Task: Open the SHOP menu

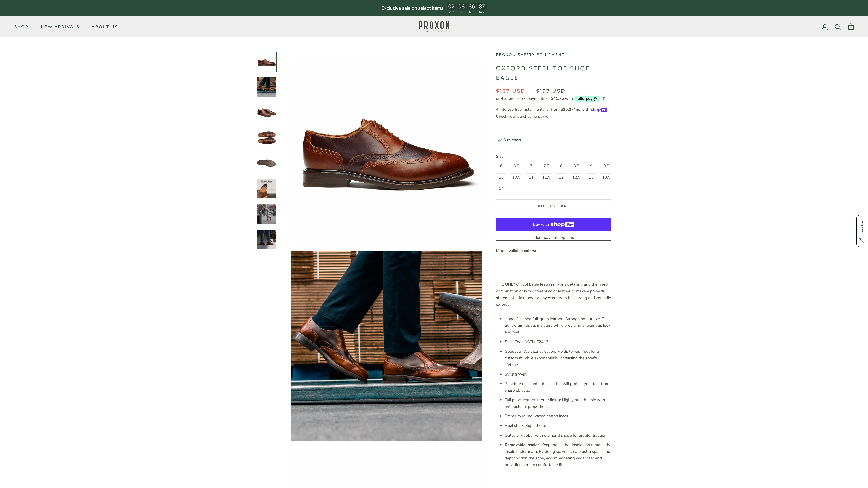Action: point(21,27)
